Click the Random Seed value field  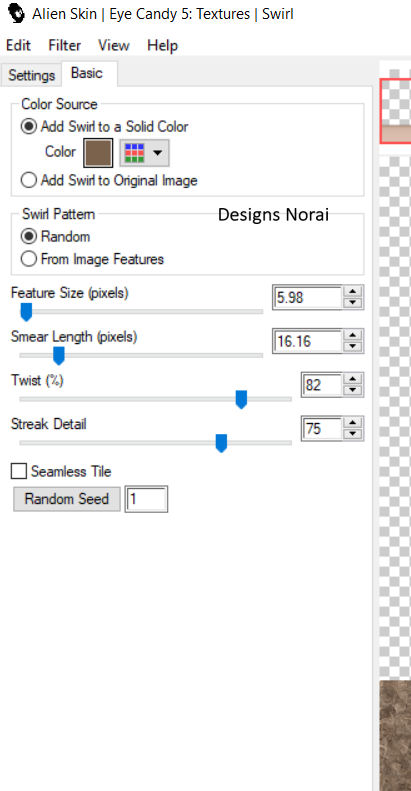point(146,499)
